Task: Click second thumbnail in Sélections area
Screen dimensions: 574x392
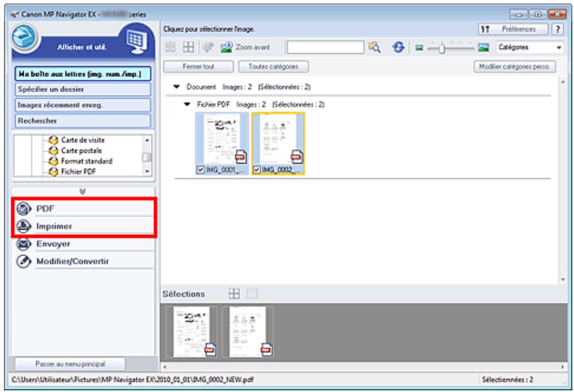Action: pyautogui.click(x=248, y=332)
